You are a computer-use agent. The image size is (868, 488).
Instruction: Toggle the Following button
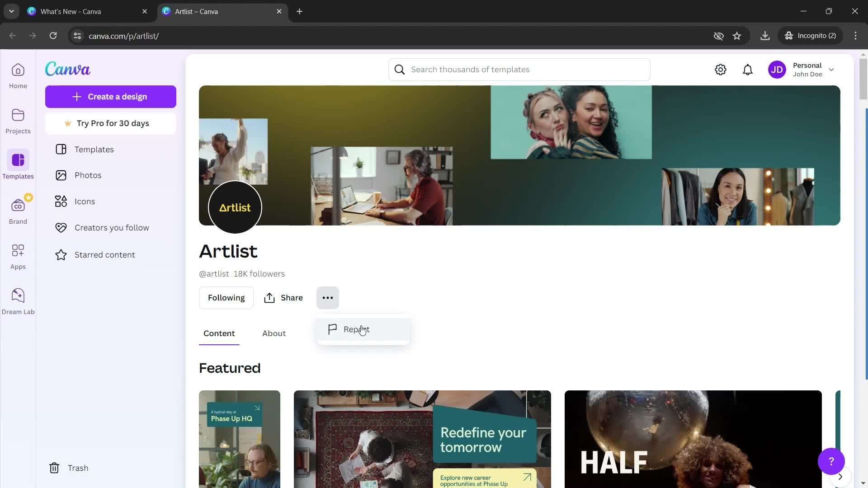[x=226, y=298]
